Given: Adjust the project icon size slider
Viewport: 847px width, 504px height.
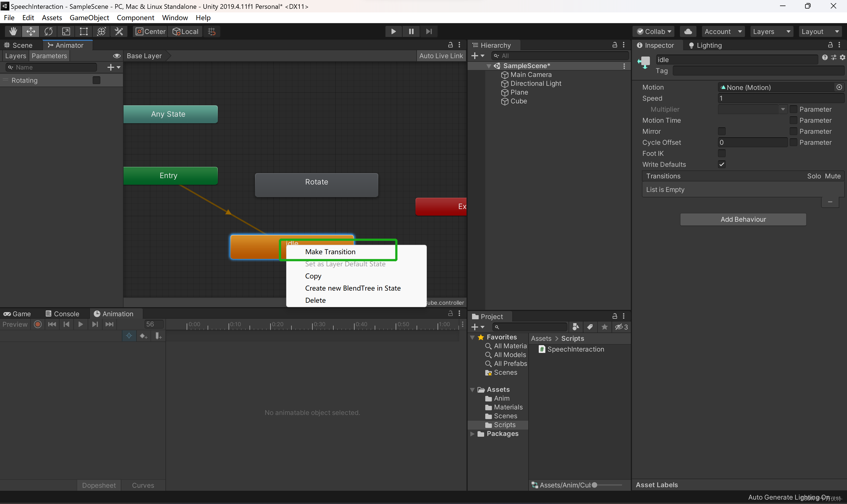Looking at the screenshot, I should point(594,485).
